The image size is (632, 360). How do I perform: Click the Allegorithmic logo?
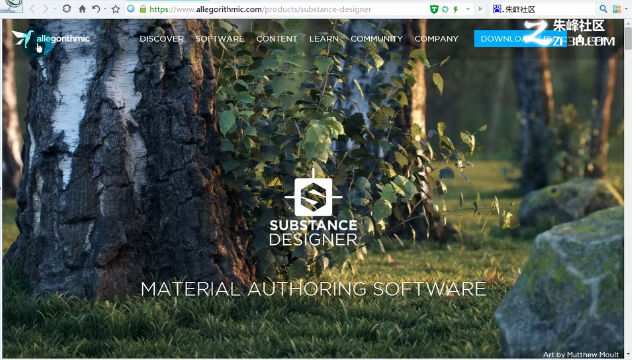tap(51, 39)
